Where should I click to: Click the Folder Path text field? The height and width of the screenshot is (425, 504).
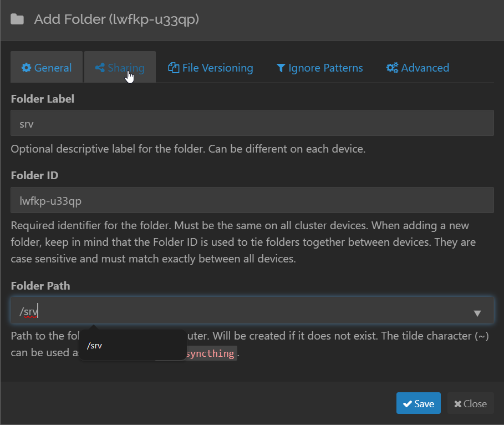(x=238, y=311)
